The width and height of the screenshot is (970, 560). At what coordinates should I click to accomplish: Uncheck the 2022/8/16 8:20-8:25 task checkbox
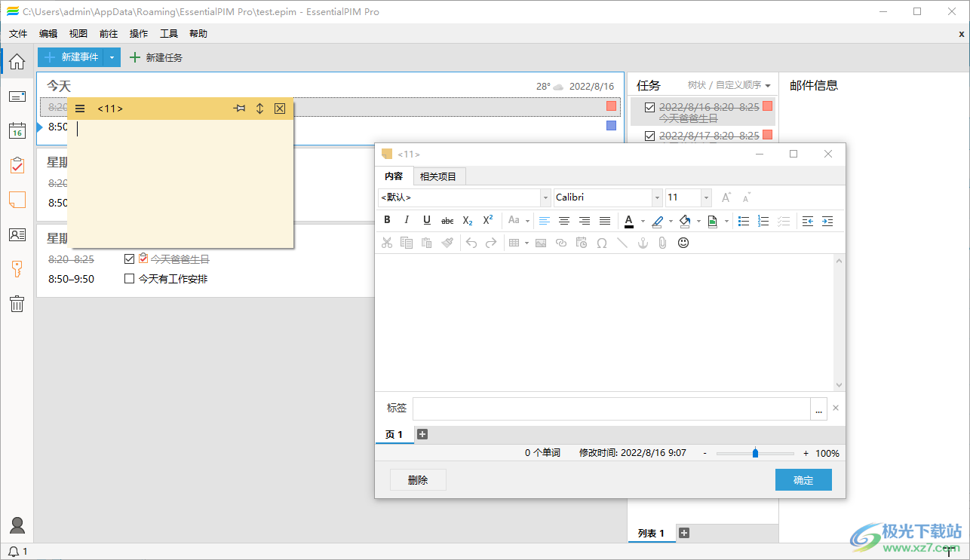[x=649, y=107]
